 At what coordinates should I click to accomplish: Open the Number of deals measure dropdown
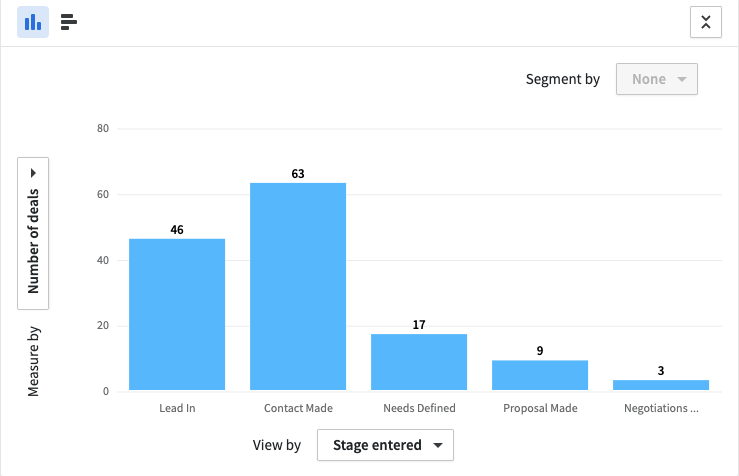coord(33,233)
